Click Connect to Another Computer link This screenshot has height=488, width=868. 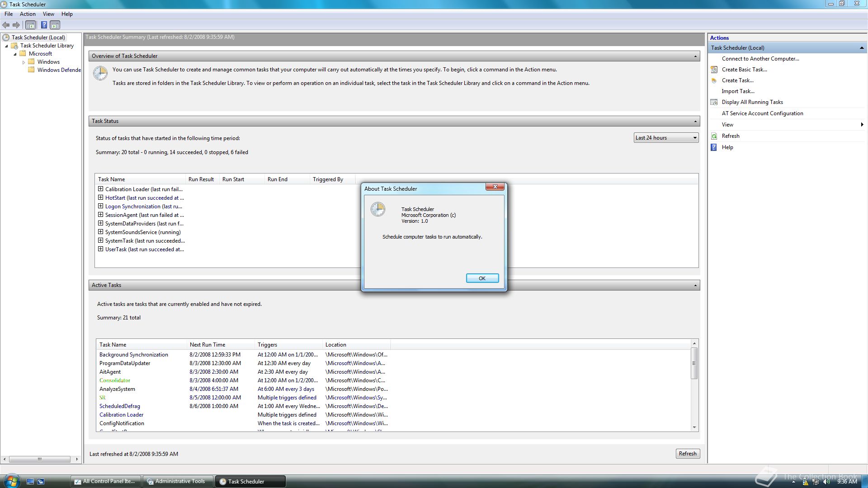(x=760, y=59)
